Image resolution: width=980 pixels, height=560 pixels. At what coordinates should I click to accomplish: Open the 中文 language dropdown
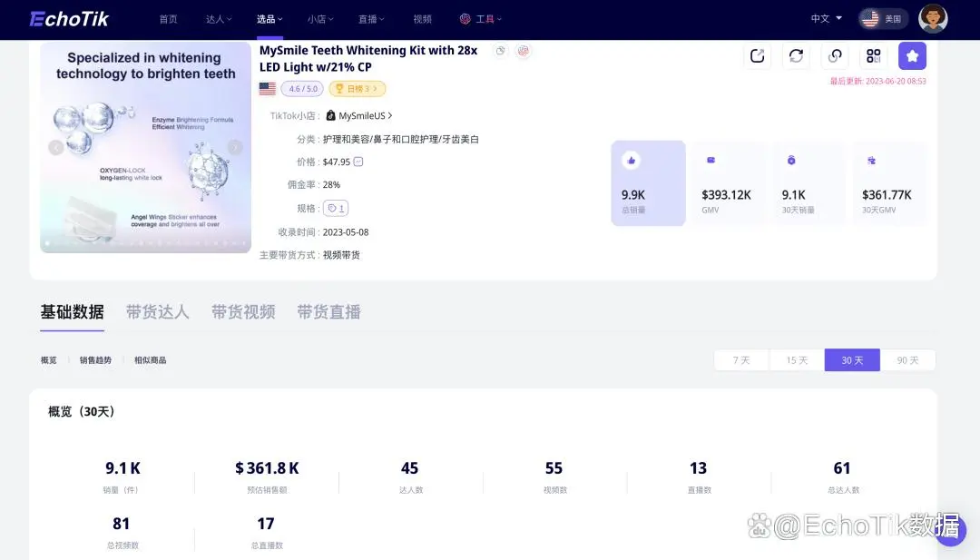pyautogui.click(x=827, y=19)
